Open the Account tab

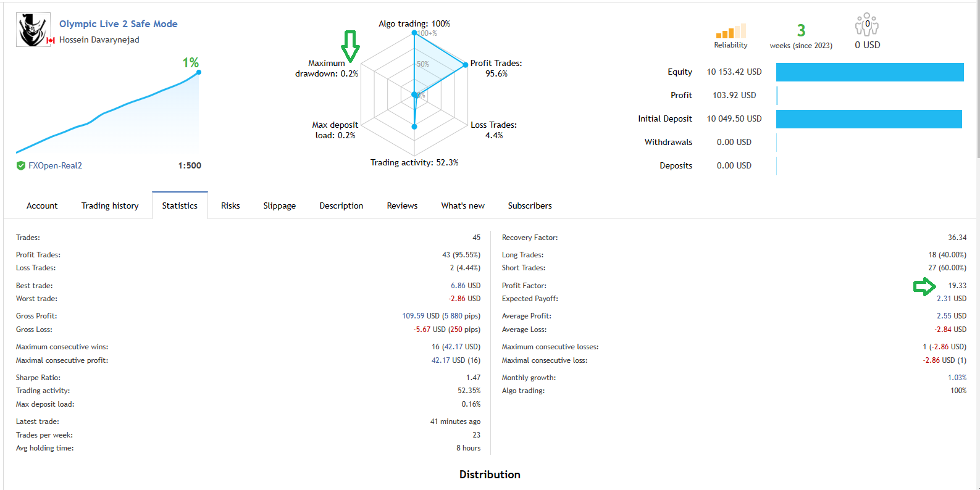click(x=42, y=206)
